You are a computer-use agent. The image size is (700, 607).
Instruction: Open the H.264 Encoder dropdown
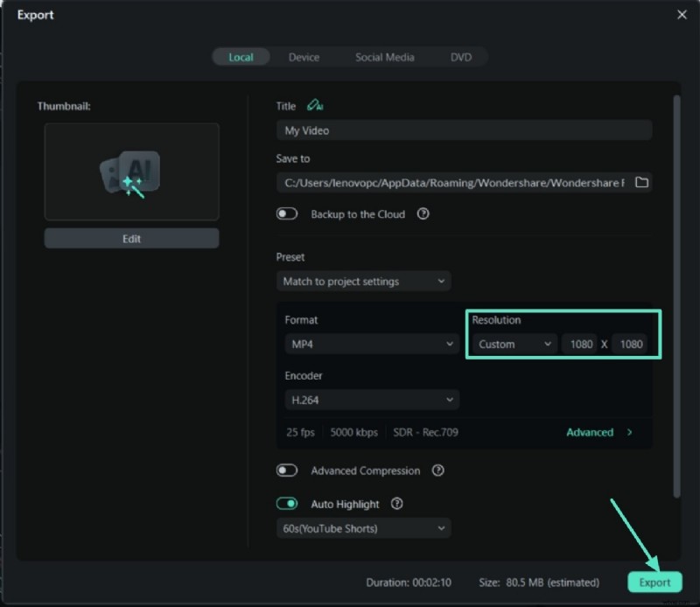point(372,400)
